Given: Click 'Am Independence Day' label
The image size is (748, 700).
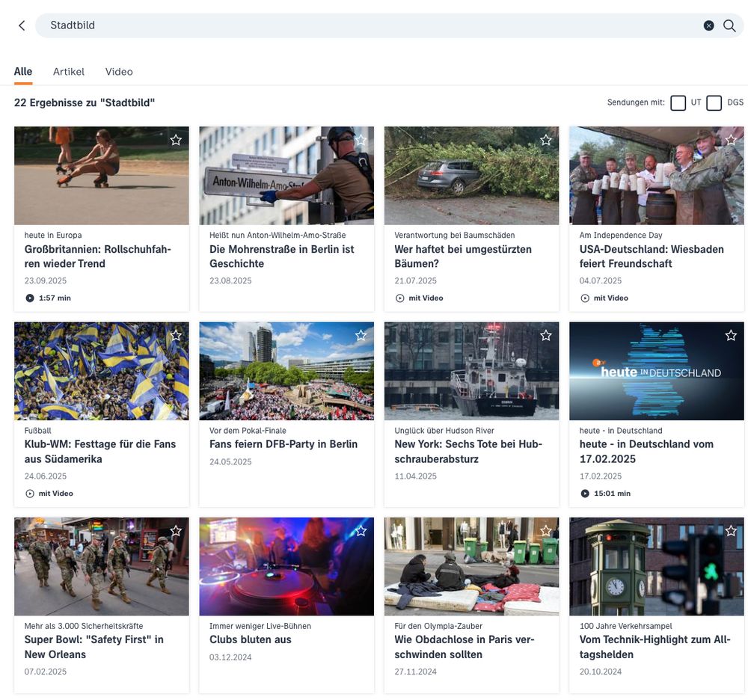Looking at the screenshot, I should (x=621, y=235).
